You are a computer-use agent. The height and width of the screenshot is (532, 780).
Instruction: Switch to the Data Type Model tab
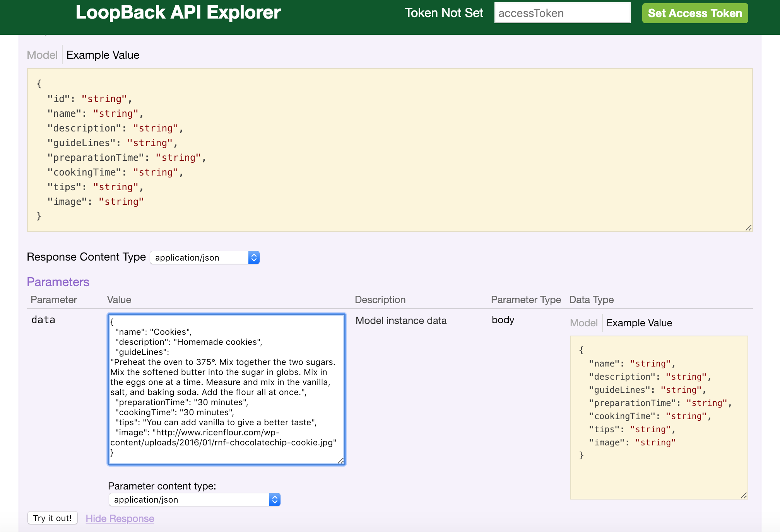tap(583, 323)
